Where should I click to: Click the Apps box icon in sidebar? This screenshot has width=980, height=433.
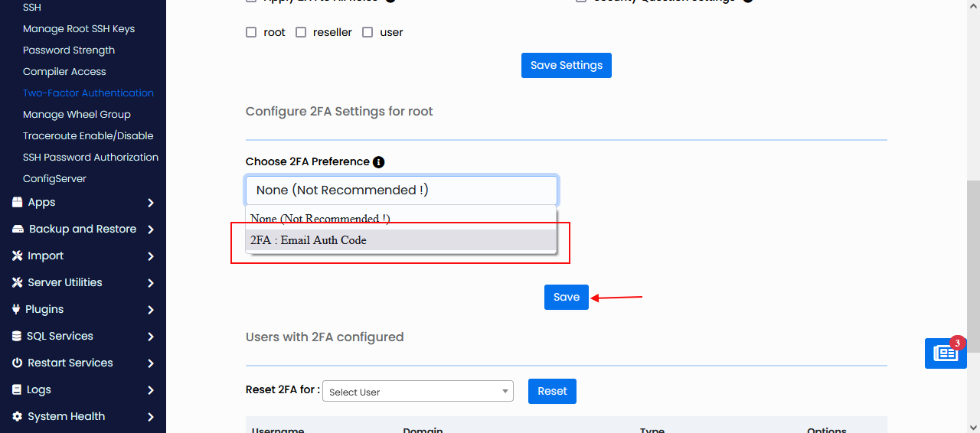pyautogui.click(x=17, y=203)
